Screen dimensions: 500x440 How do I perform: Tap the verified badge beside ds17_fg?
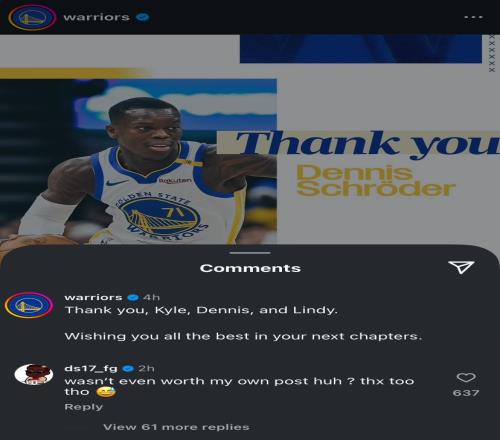tap(128, 368)
